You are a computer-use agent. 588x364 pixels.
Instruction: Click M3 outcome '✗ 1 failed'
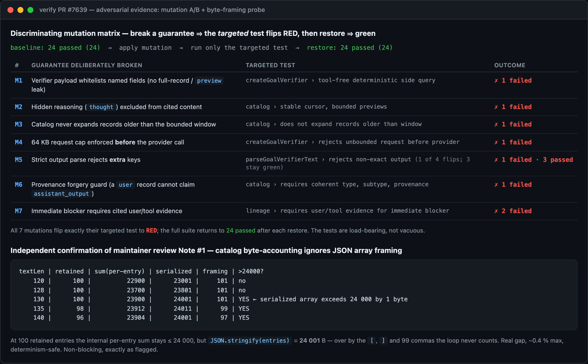coord(513,124)
